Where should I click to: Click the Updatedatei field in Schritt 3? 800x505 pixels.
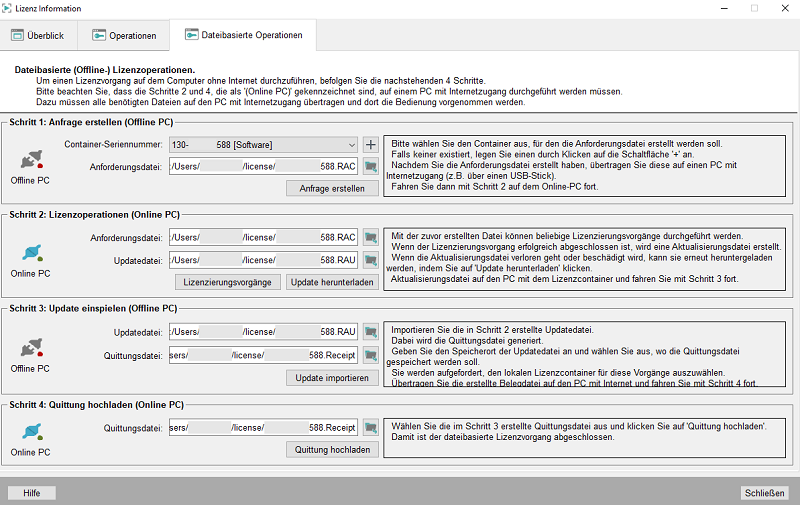[x=263, y=332]
